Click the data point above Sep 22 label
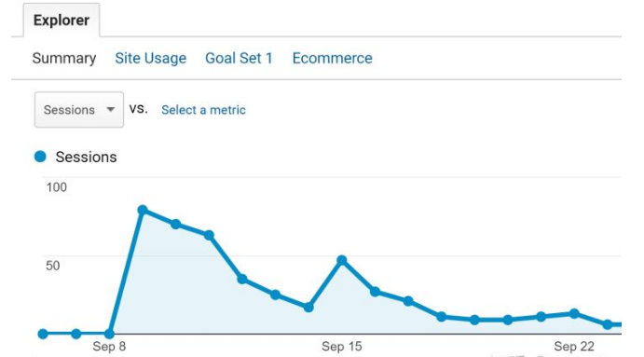The width and height of the screenshot is (644, 357). [574, 313]
